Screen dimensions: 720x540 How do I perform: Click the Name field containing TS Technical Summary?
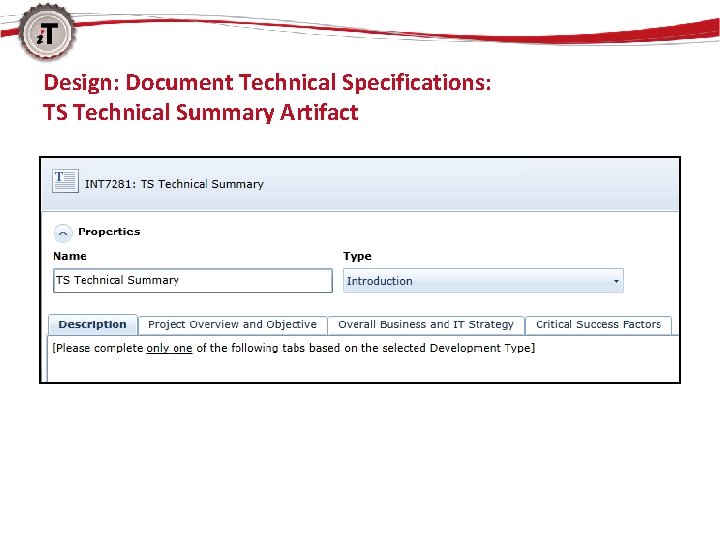pos(193,281)
